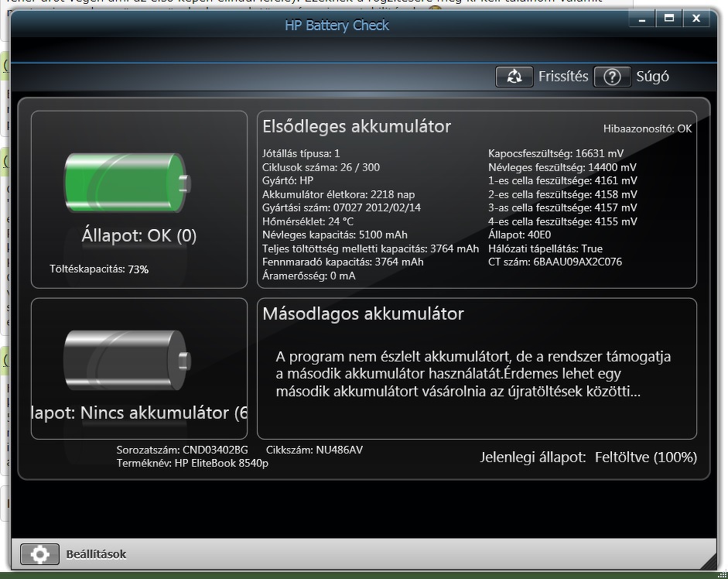The height and width of the screenshot is (579, 728).
Task: Click 4-es cella feszültsége: 4155 mV
Action: (562, 221)
